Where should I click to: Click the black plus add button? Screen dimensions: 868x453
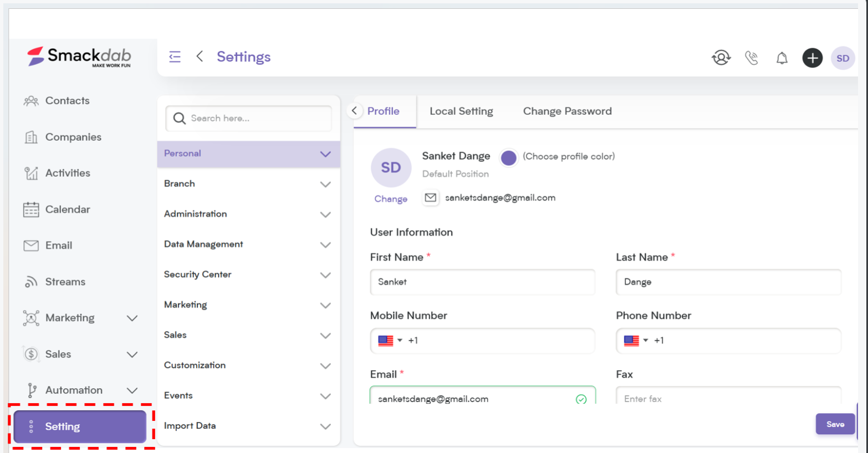[812, 58]
